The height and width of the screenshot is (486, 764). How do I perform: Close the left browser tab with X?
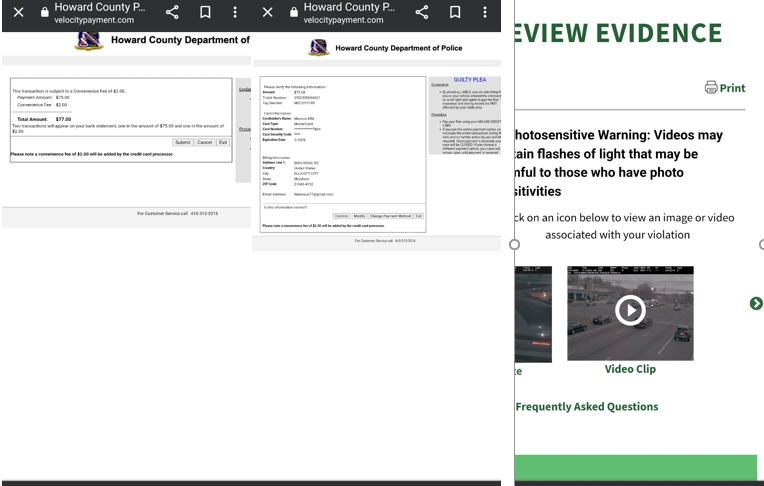19,12
